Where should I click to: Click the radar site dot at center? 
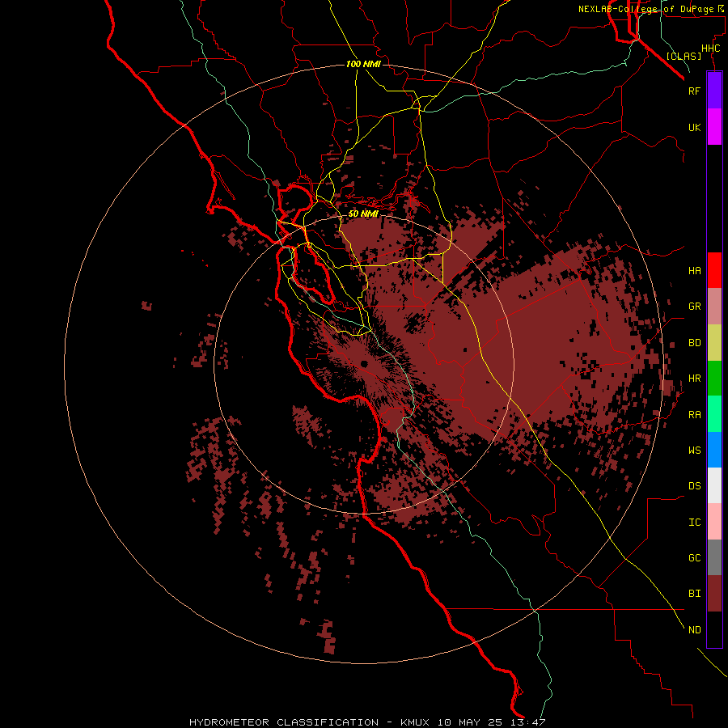click(x=364, y=364)
